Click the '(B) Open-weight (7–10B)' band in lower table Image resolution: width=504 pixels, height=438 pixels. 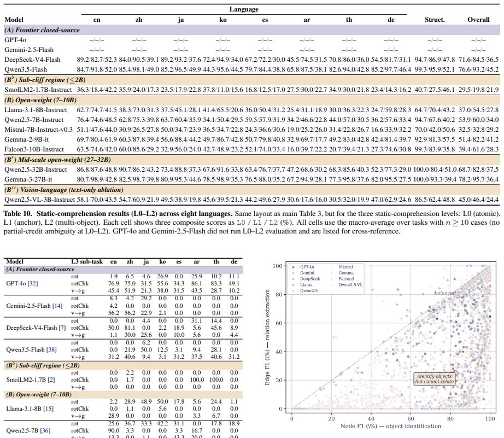point(123,395)
